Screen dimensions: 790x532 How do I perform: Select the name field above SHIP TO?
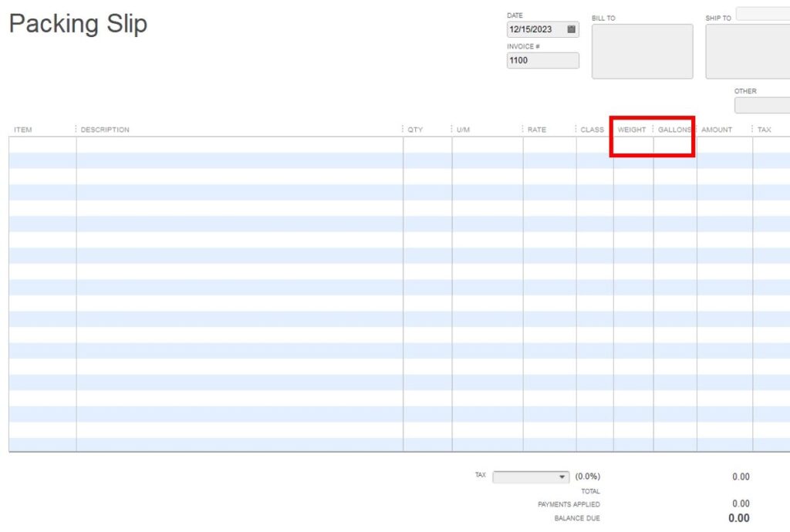[764, 13]
